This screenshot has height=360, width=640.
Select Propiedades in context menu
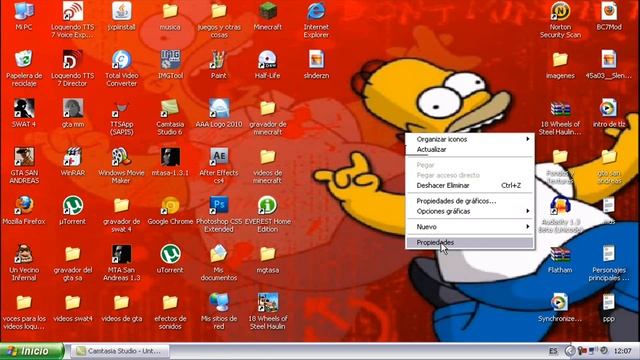pos(470,242)
